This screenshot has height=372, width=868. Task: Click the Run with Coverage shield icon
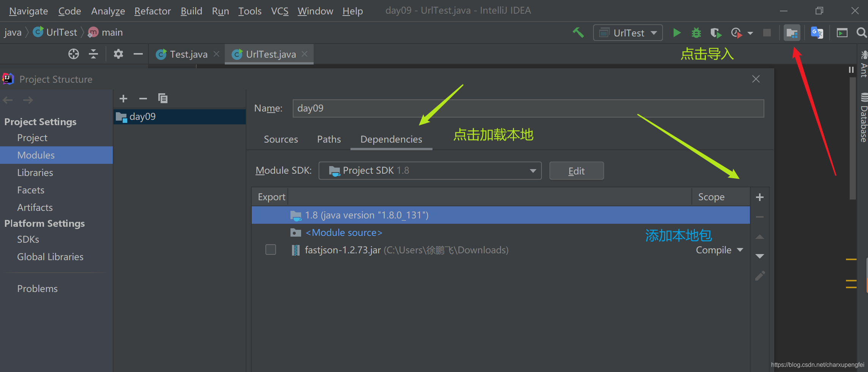click(716, 33)
